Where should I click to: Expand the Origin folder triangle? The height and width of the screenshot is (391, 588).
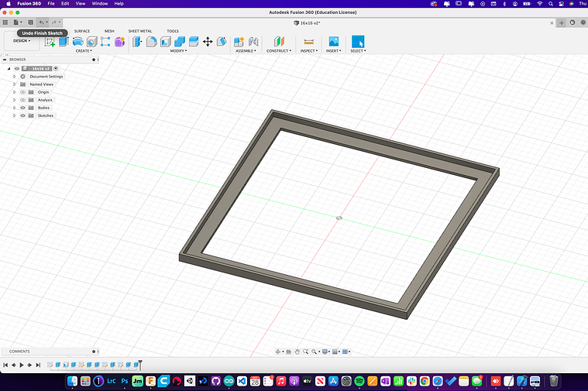14,92
